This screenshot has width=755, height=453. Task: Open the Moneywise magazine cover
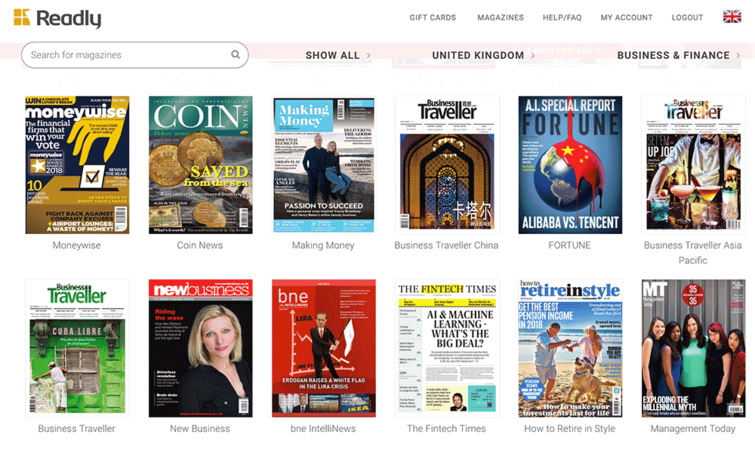point(77,165)
